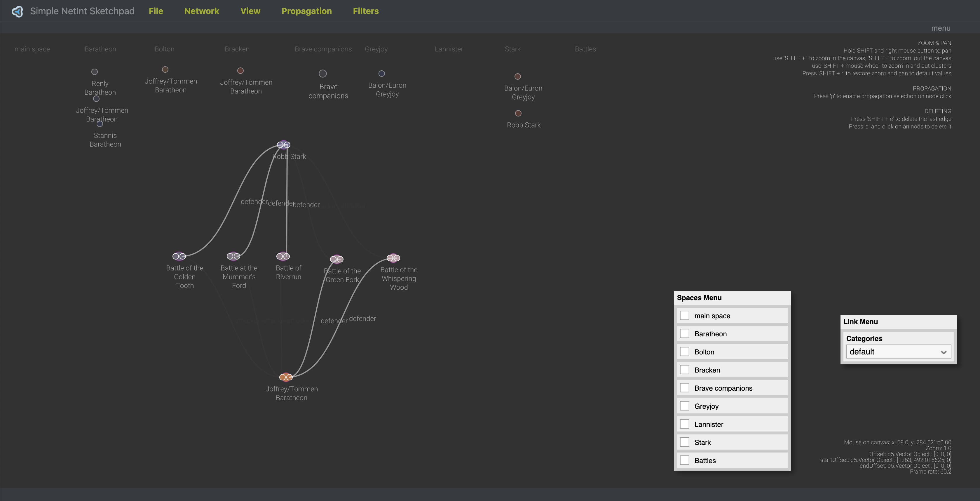
Task: Click the orange Joffrey/Tommen Baratheon node at the bottom
Action: click(x=286, y=377)
